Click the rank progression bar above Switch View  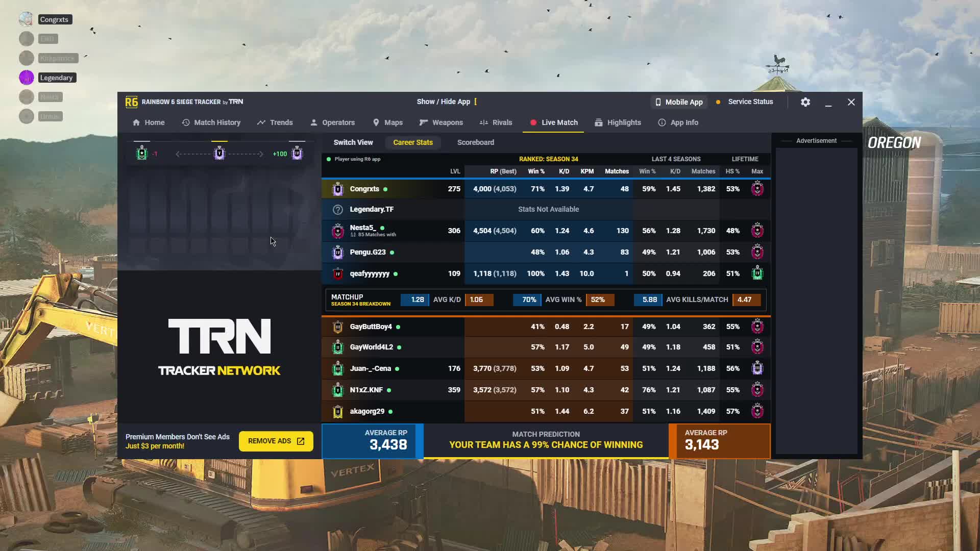[x=219, y=153]
